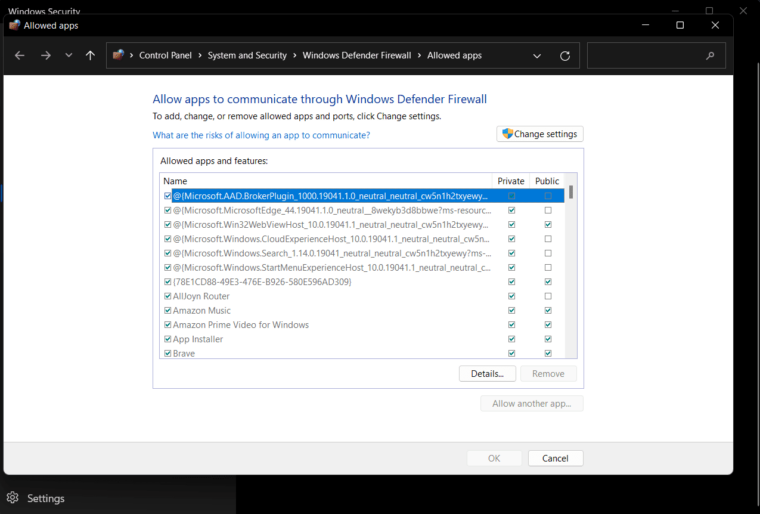Viewport: 760px width, 514px height.
Task: Select the Allowed apps breadcrumb
Action: tap(454, 55)
